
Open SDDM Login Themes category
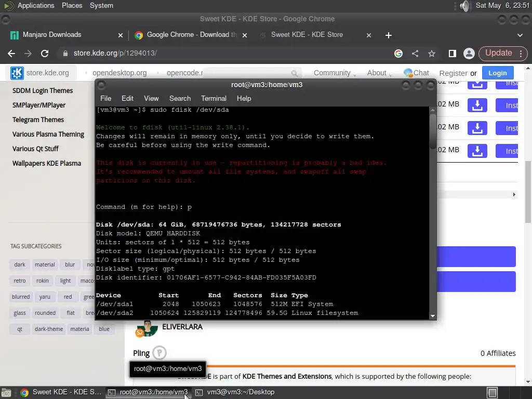tap(43, 90)
